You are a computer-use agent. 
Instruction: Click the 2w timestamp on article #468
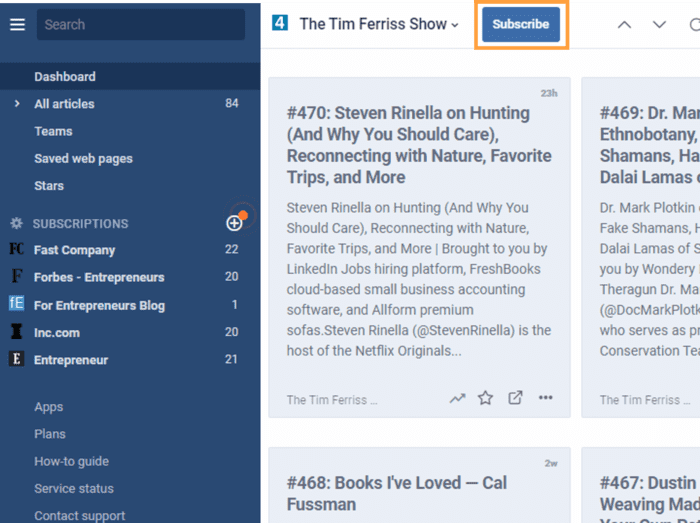point(551,463)
